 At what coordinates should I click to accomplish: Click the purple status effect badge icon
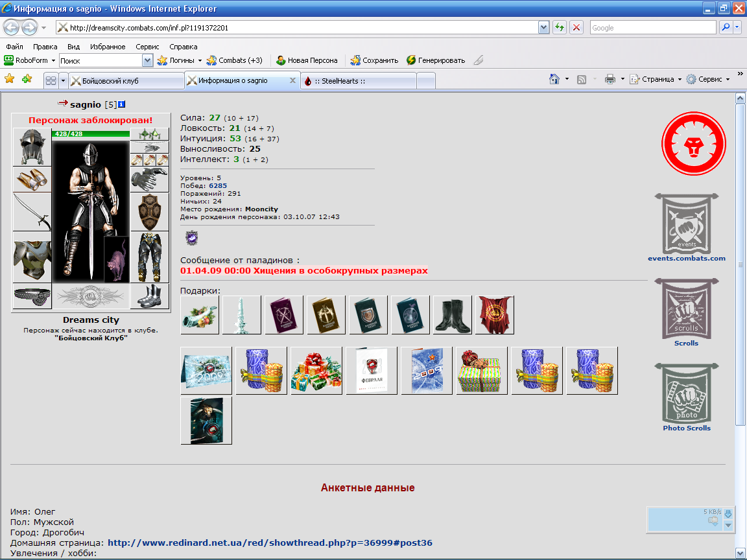[x=191, y=238]
